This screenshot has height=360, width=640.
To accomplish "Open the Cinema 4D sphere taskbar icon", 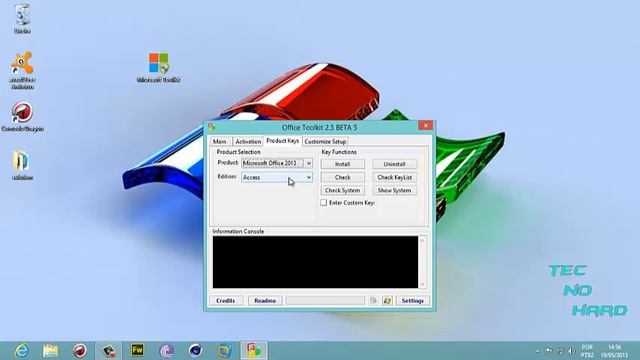I will click(196, 351).
